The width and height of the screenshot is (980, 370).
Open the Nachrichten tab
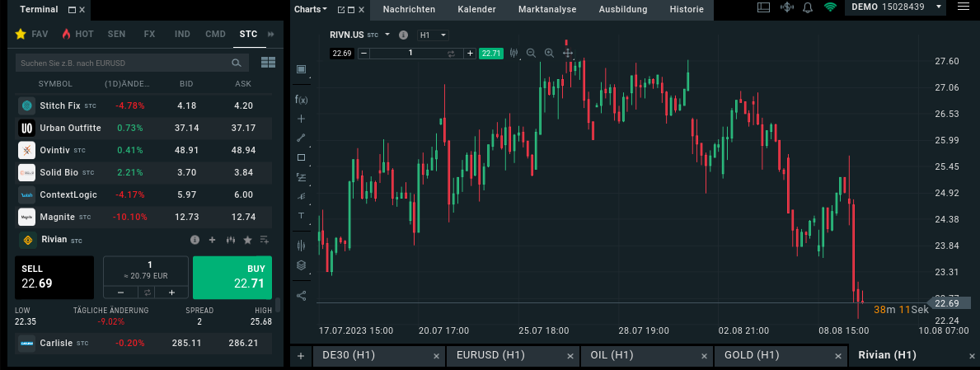point(409,9)
